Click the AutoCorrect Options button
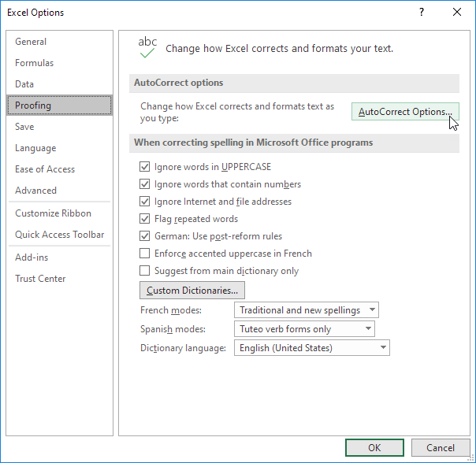Screen dimensions: 476x463 coord(405,112)
